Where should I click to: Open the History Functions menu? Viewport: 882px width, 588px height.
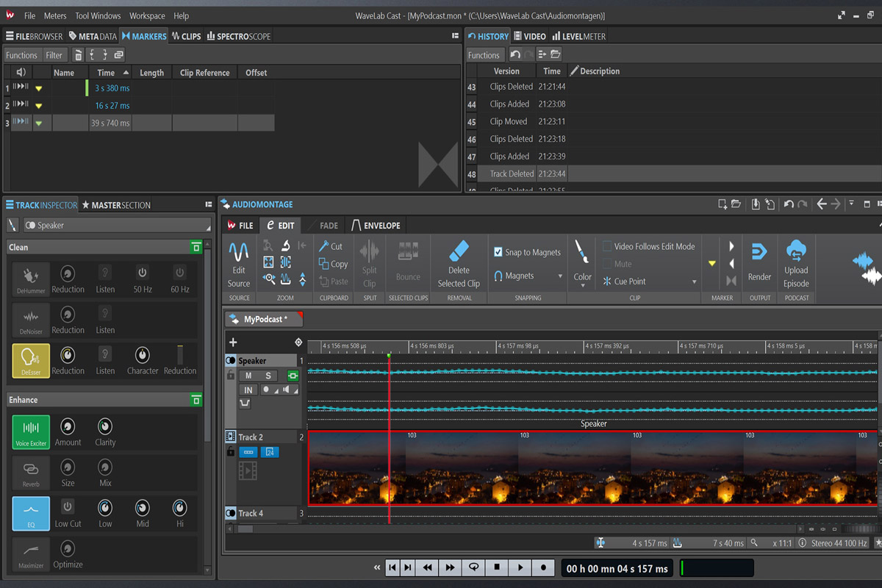click(x=484, y=55)
